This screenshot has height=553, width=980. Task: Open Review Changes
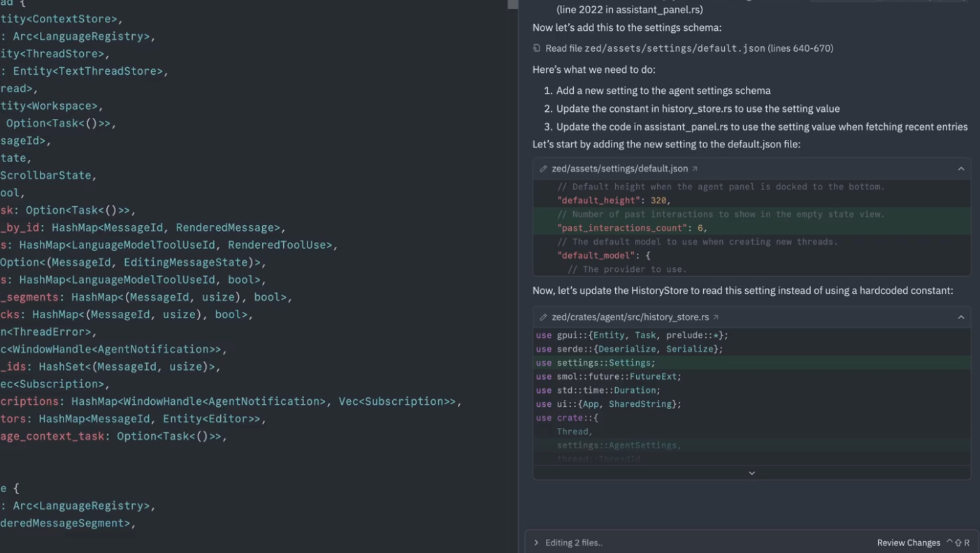pyautogui.click(x=908, y=543)
